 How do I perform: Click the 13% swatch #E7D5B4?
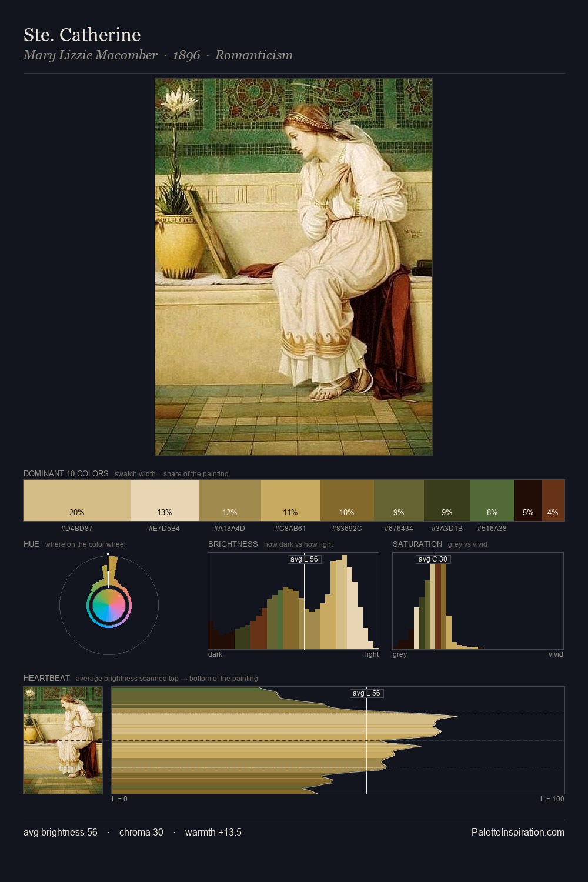click(165, 500)
